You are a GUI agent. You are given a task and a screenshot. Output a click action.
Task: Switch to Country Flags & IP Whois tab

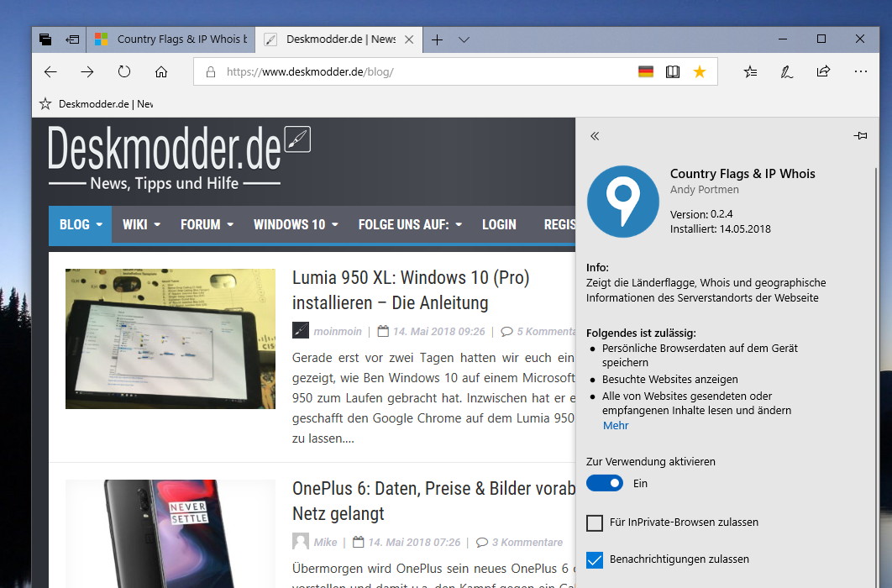pos(171,39)
